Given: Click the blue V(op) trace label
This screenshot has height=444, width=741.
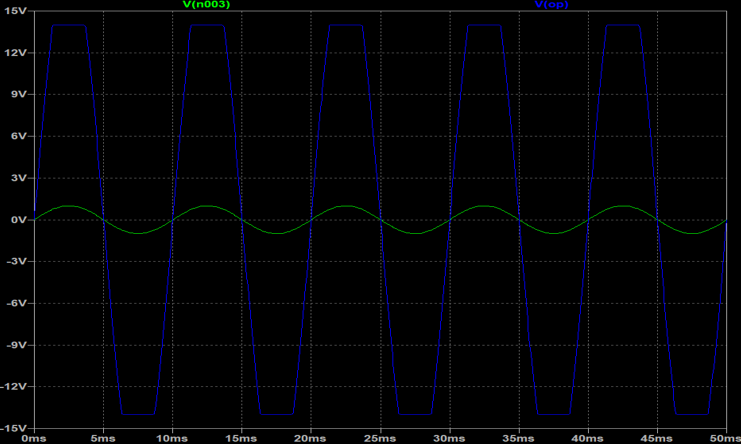Looking at the screenshot, I should (553, 5).
